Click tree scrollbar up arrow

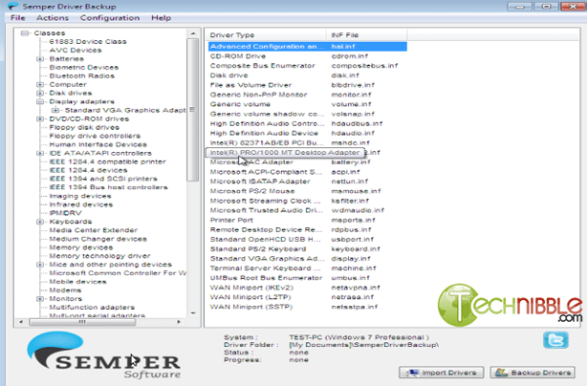[x=193, y=33]
